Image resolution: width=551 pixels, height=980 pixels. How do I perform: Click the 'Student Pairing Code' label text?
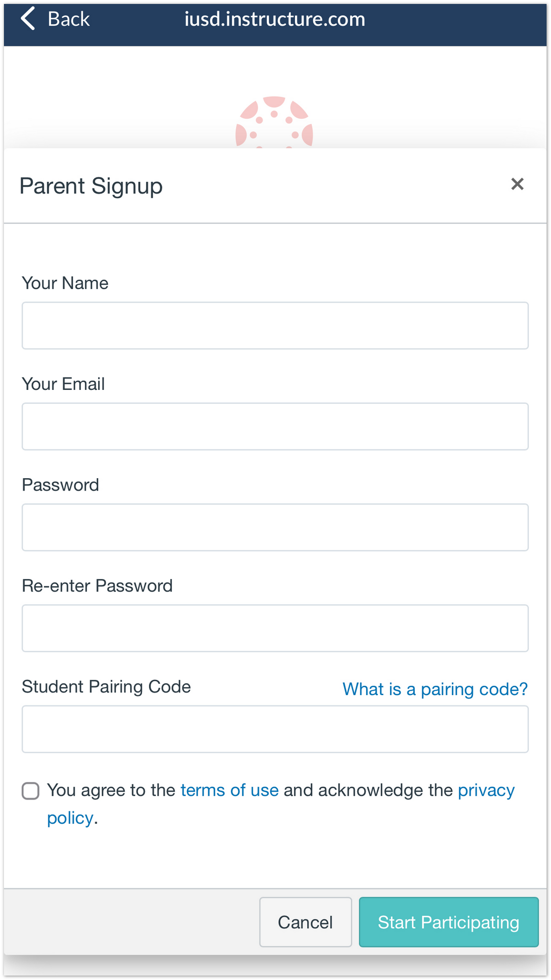click(x=106, y=687)
